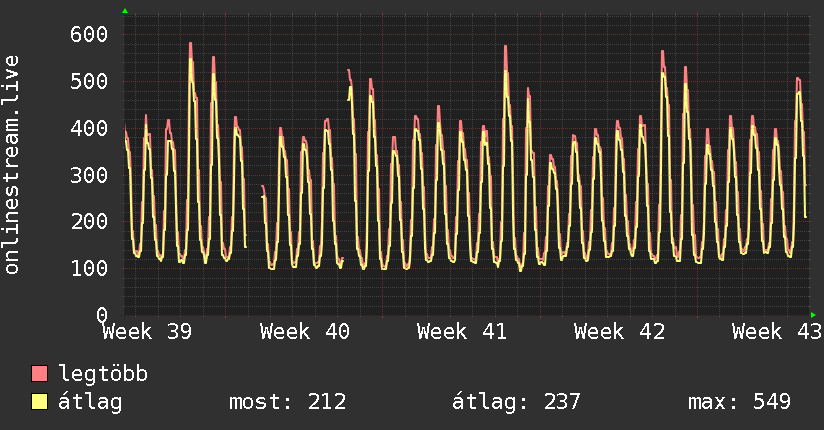Click the Week 41 axis label
The height and width of the screenshot is (430, 824).
[462, 332]
